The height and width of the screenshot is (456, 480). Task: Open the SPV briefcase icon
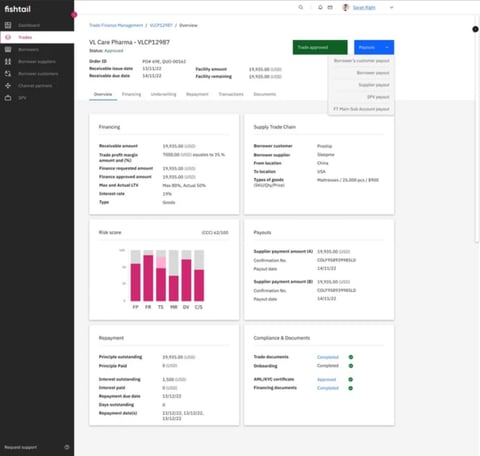point(8,98)
